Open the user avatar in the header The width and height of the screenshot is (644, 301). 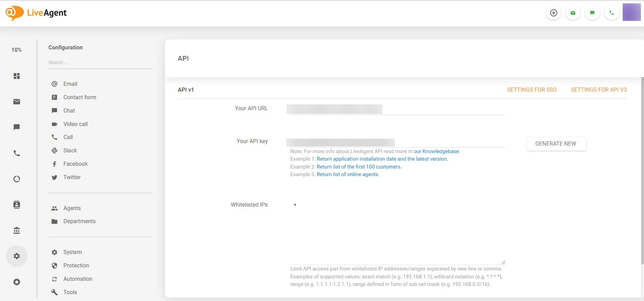coord(632,12)
